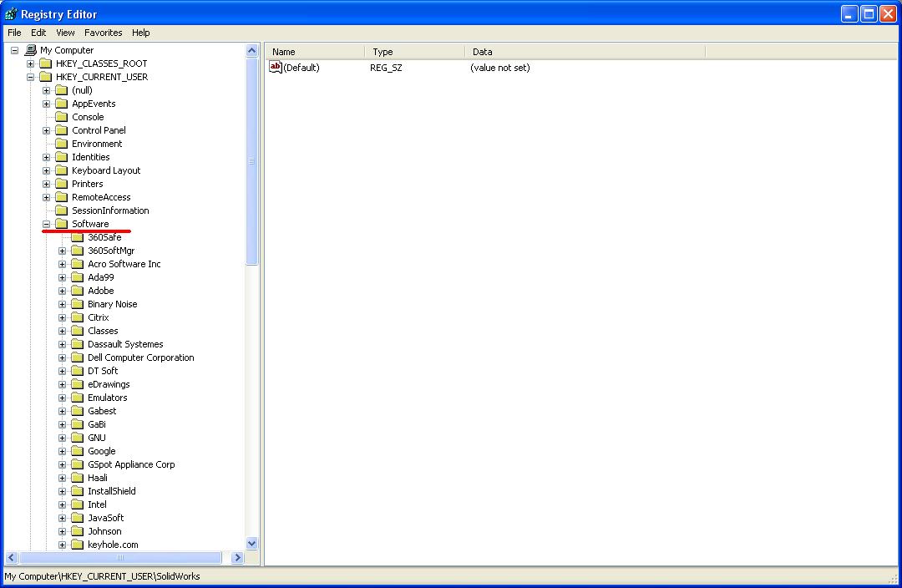Viewport: 902px width, 588px height.
Task: Select the Johnson key
Action: (x=104, y=531)
